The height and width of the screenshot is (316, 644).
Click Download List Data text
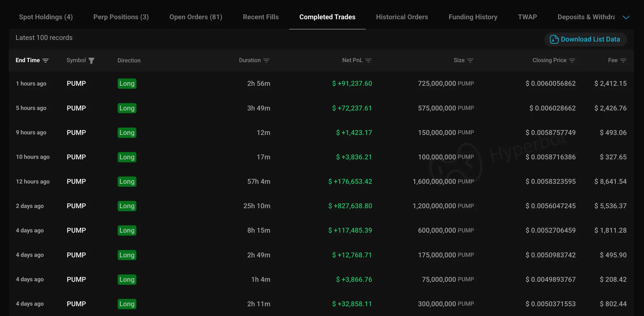point(591,39)
